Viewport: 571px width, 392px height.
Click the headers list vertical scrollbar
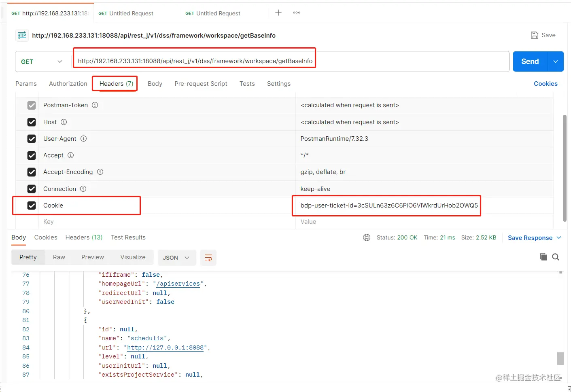pos(565,168)
